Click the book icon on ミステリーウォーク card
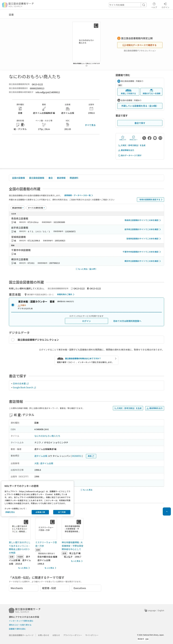The image size is (173, 644). click(x=52, y=522)
